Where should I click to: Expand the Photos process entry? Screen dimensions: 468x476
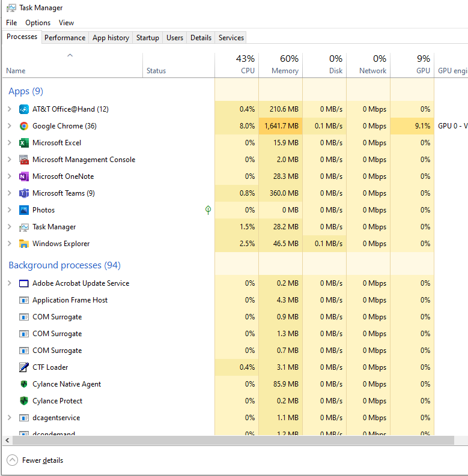pyautogui.click(x=10, y=209)
